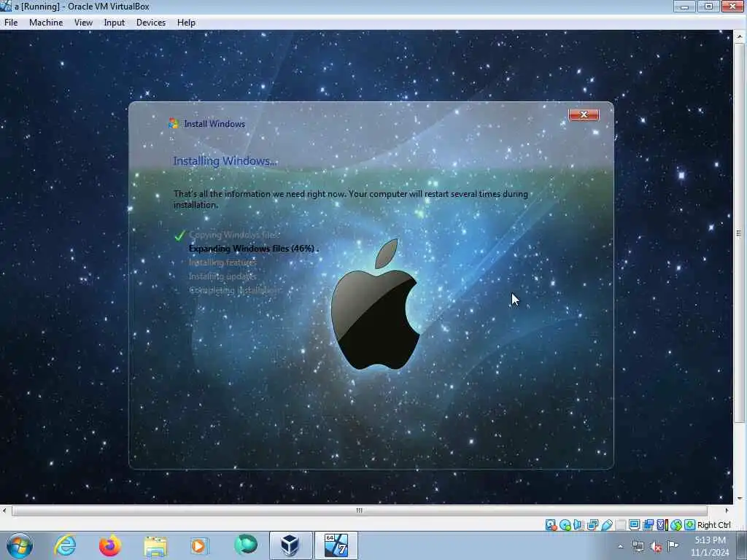Close the Install Windows dialog
This screenshot has height=560, width=747.
584,114
